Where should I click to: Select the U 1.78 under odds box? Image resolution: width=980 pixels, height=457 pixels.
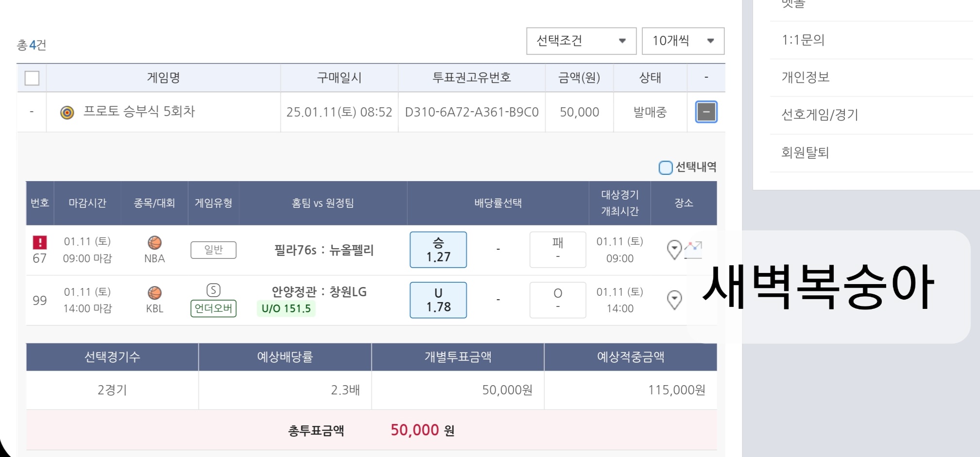pos(438,300)
